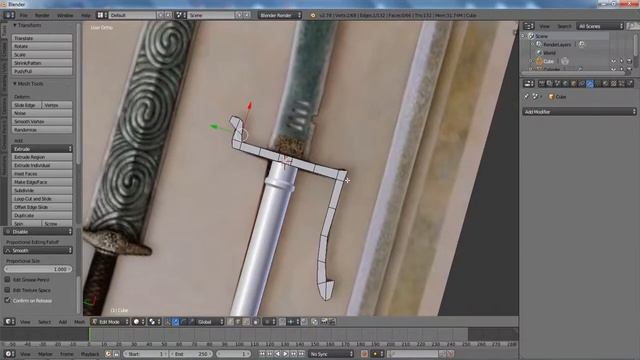Open the Window menu
This screenshot has height=360, width=640.
tap(65, 15)
